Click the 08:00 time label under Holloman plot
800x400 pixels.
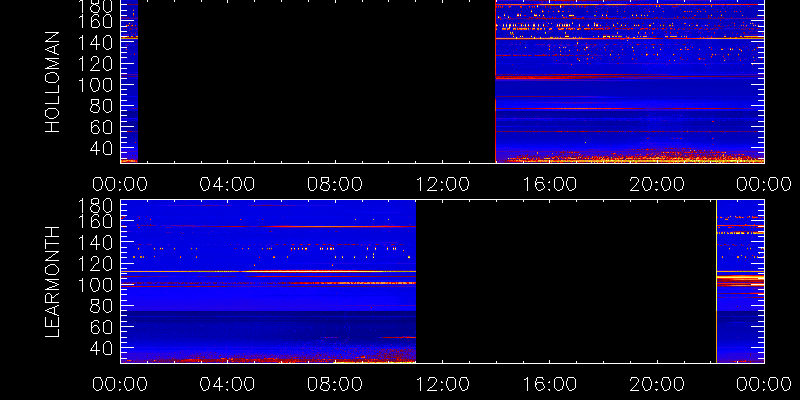[335, 184]
